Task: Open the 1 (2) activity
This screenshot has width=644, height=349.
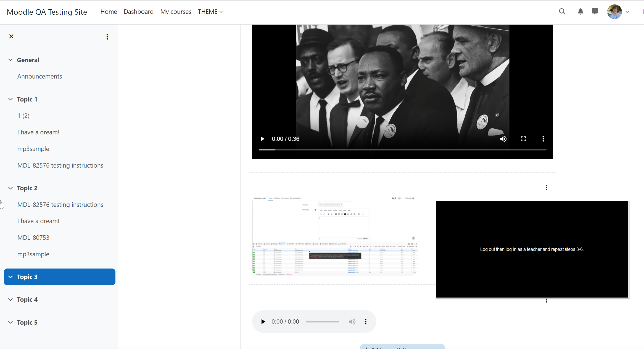Action: coord(23,116)
